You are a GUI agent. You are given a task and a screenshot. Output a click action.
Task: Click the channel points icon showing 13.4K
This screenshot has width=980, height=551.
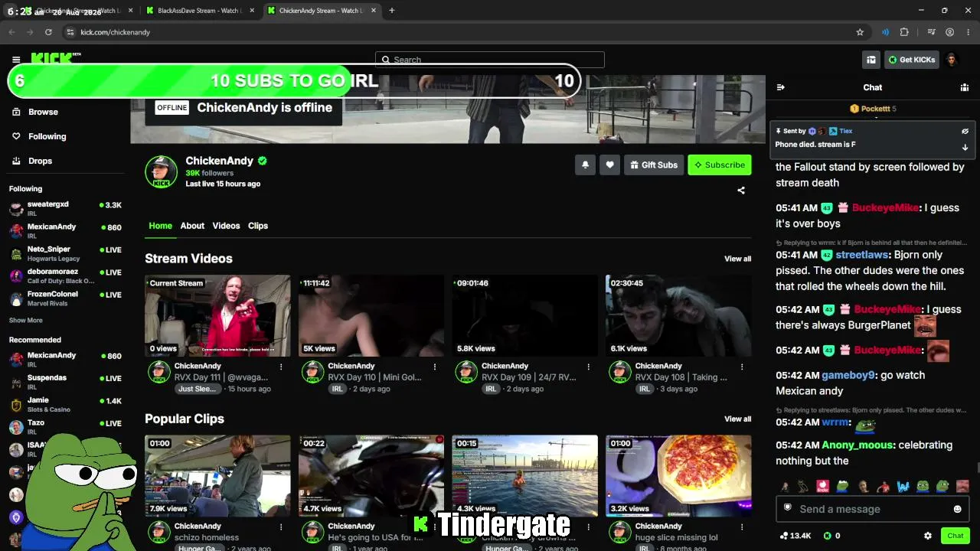pyautogui.click(x=783, y=536)
